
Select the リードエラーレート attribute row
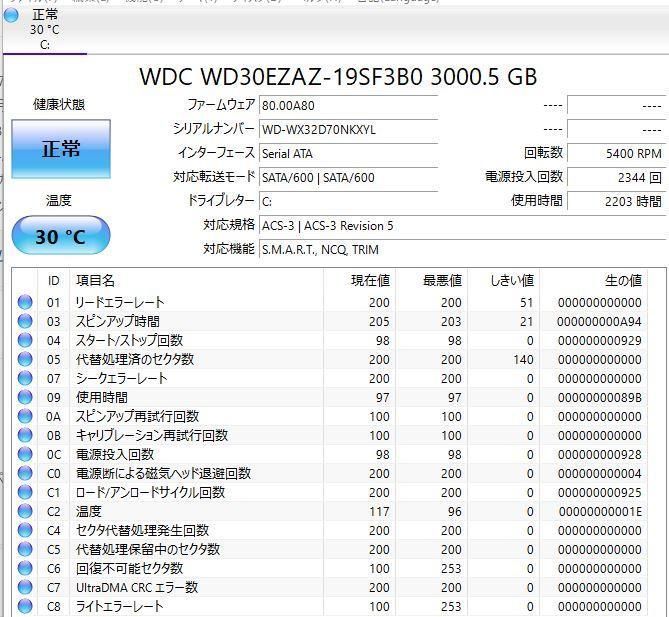point(330,303)
